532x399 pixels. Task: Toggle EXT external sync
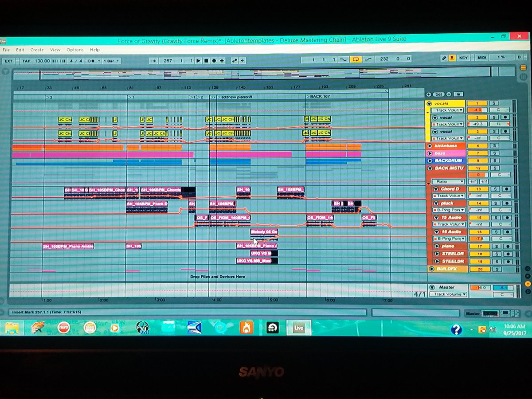coord(8,61)
